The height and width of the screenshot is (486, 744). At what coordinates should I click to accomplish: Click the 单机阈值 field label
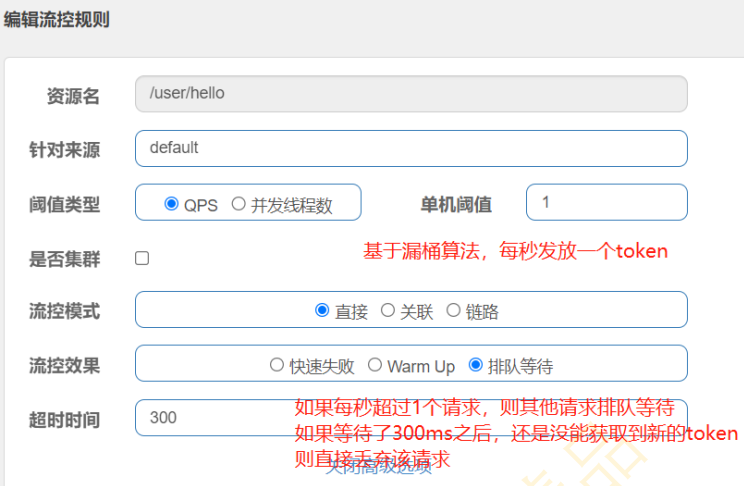pyautogui.click(x=455, y=204)
